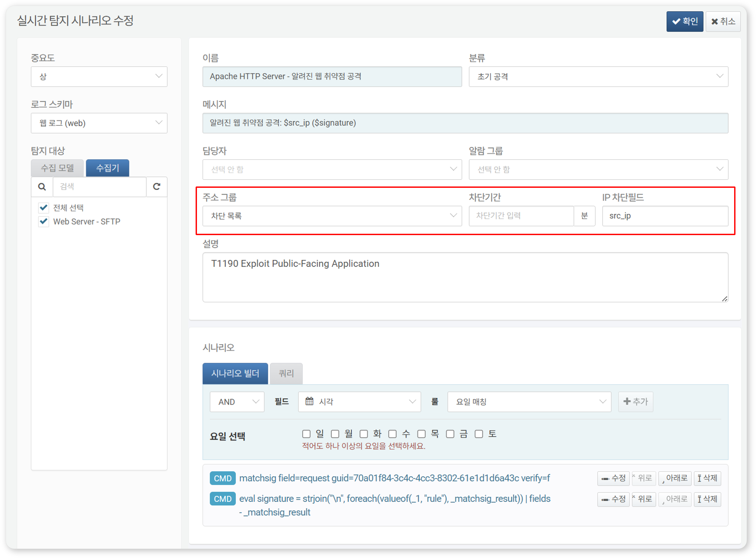The image size is (756, 558).
Task: Click the search magnifier icon in the detection target panel
Action: coord(42,187)
